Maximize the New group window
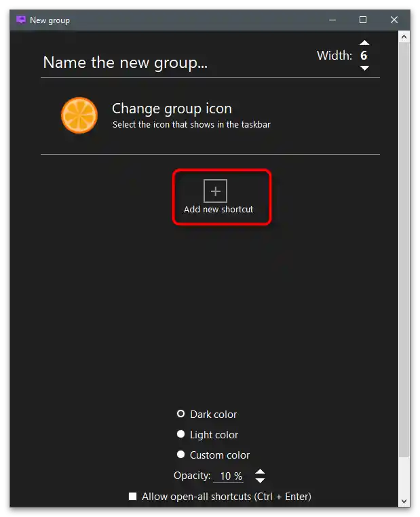This screenshot has width=420, height=517. coord(363,20)
